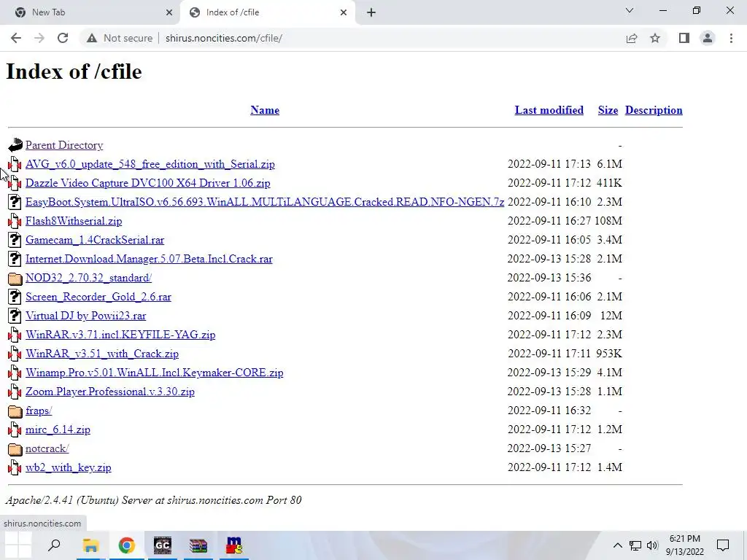
Task: Open taskbar Search
Action: pyautogui.click(x=54, y=545)
